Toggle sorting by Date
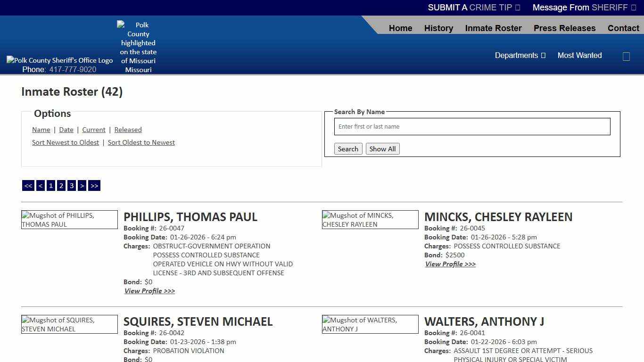The height and width of the screenshot is (362, 644). [x=66, y=130]
